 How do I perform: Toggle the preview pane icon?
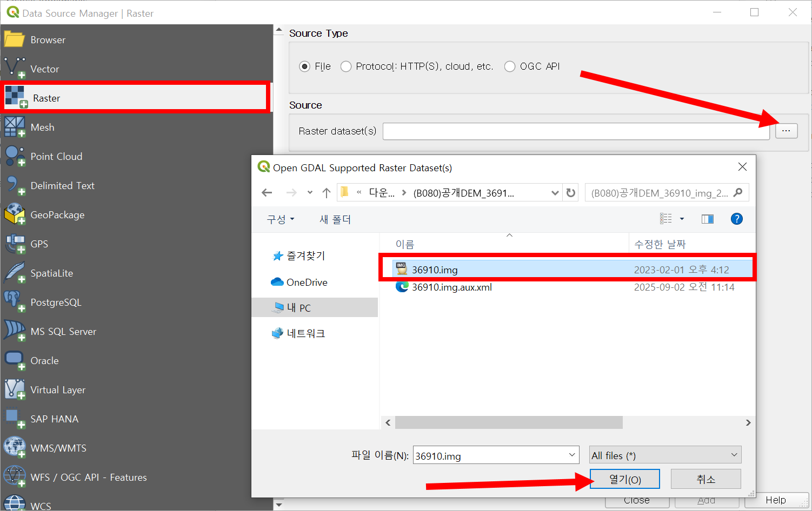point(707,219)
